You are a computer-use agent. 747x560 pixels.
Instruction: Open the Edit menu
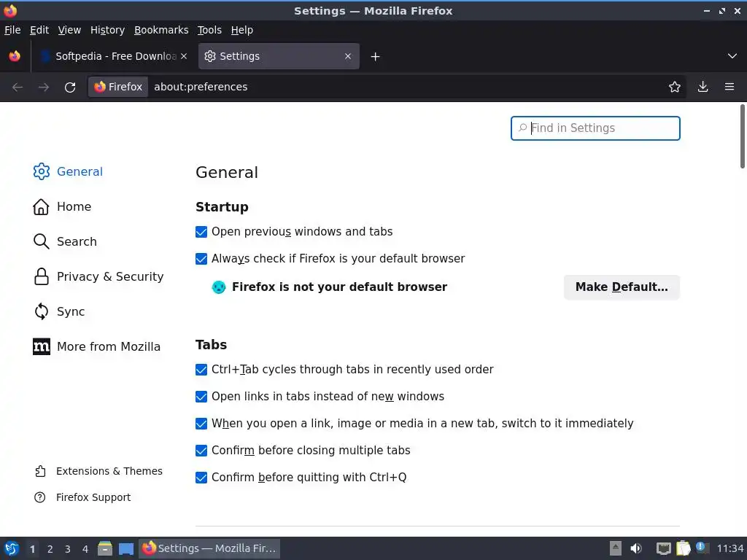[x=39, y=30]
